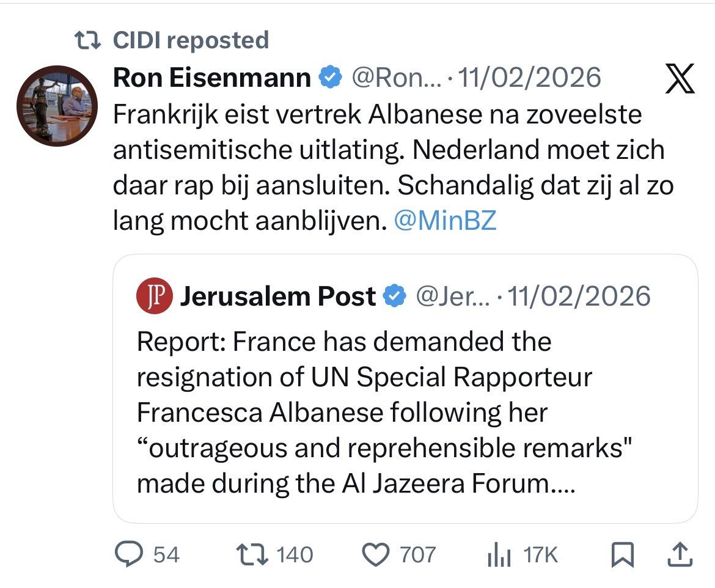This screenshot has height=588, width=715.
Task: Open the Jerusalem Post account name
Action: click(x=278, y=296)
